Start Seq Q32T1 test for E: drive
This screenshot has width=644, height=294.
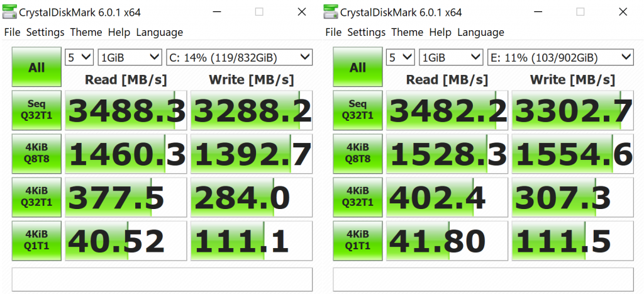point(358,110)
